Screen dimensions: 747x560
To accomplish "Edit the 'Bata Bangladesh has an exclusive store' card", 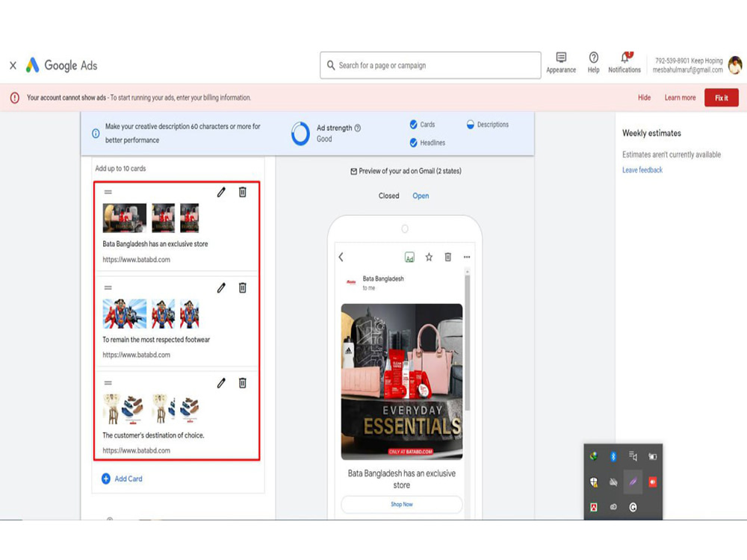I will click(221, 192).
